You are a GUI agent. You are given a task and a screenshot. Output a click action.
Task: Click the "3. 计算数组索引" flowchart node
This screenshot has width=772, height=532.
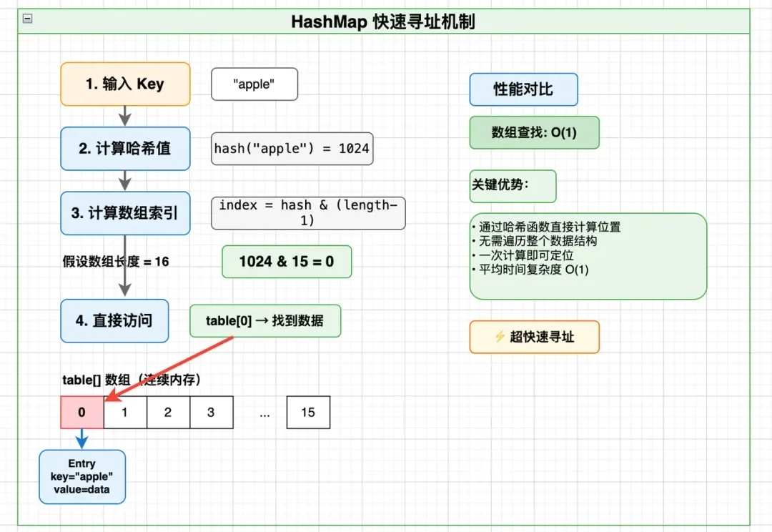(125, 213)
